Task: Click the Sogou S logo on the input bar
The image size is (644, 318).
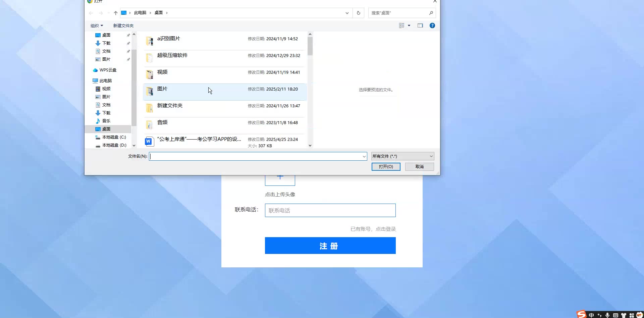Action: pos(582,314)
